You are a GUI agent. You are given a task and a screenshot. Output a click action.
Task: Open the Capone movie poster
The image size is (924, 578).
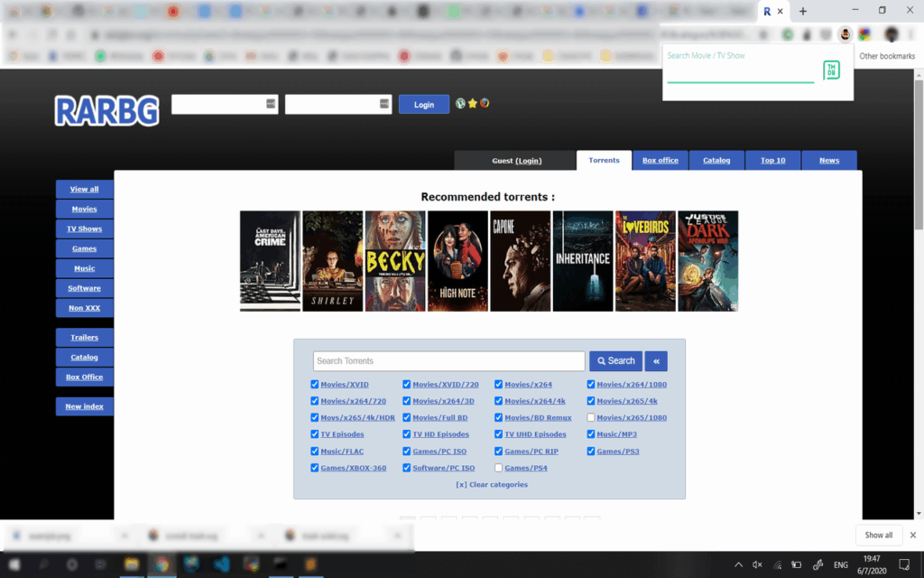click(x=521, y=261)
